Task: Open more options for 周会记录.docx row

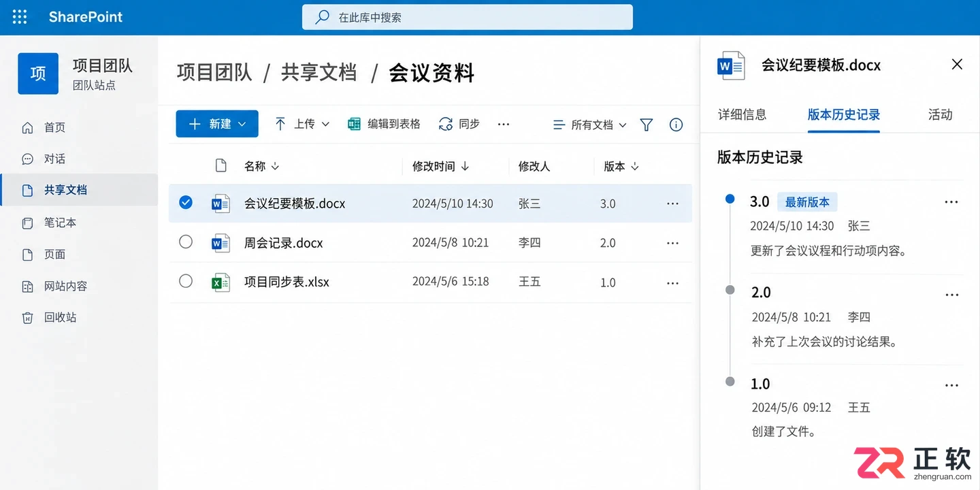Action: pyautogui.click(x=673, y=243)
